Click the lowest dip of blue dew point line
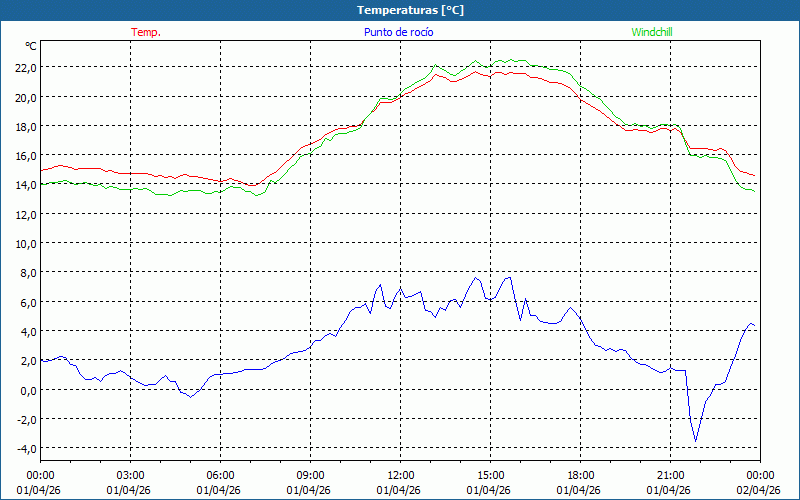This screenshot has height=500, width=800. point(696,440)
